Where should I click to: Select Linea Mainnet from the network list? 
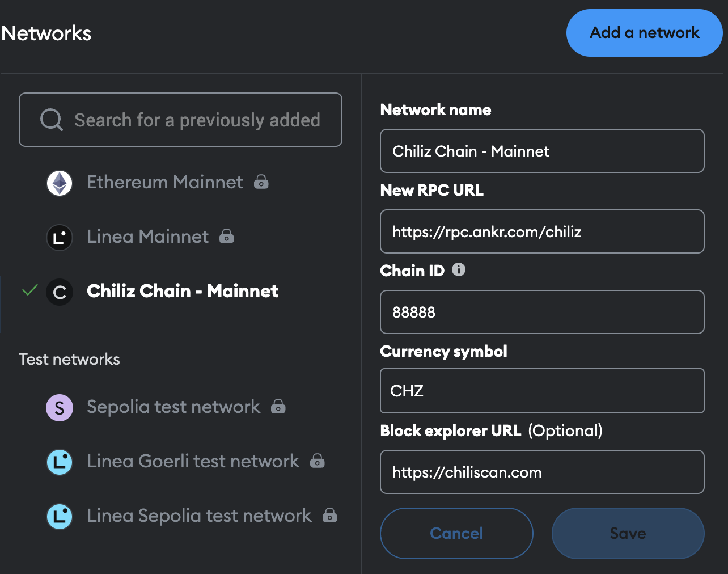coord(148,237)
